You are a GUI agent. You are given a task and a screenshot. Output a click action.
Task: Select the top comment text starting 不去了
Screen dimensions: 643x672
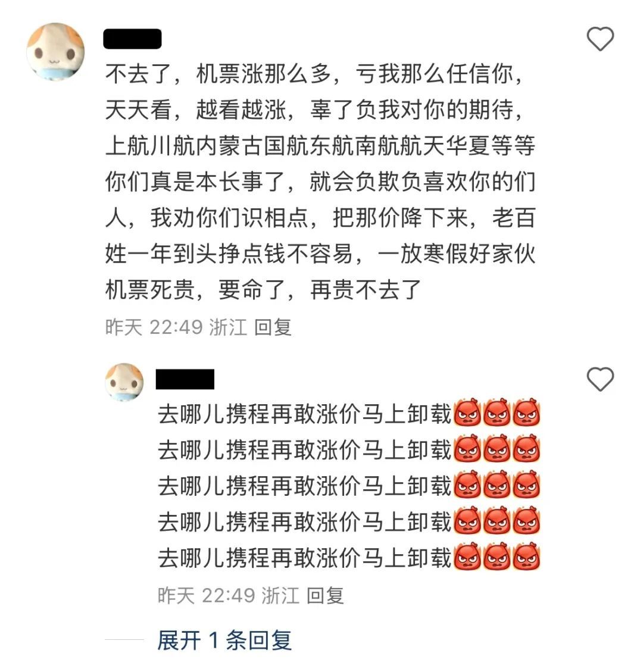(320, 182)
